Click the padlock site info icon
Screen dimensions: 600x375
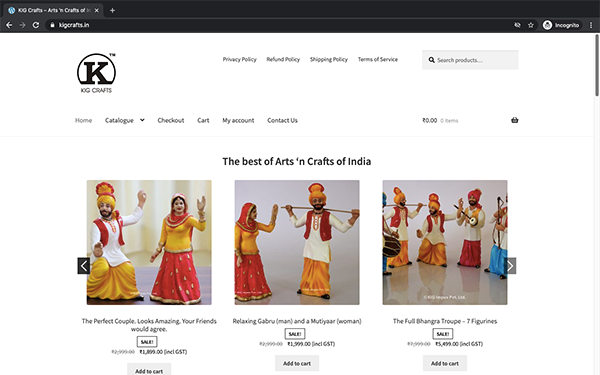(52, 25)
